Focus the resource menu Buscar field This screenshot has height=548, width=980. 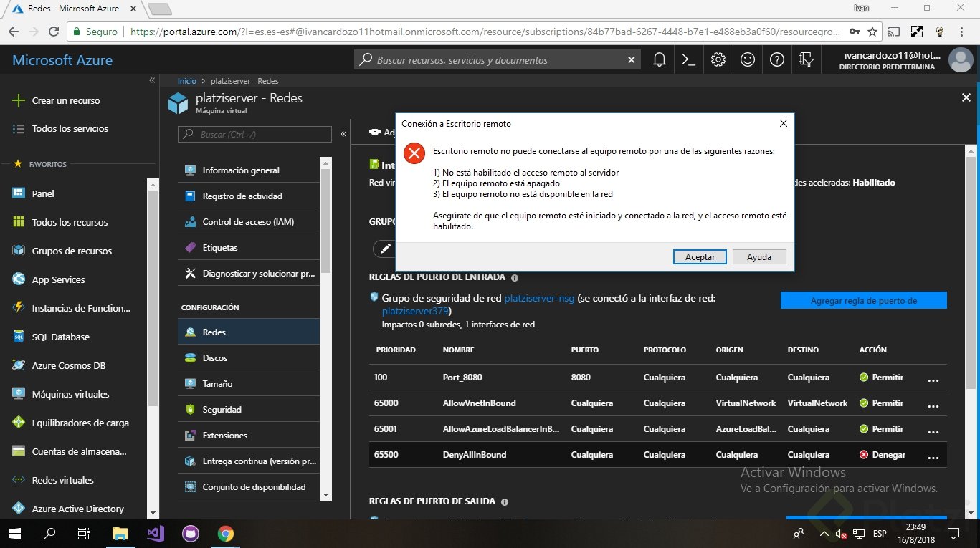point(254,134)
